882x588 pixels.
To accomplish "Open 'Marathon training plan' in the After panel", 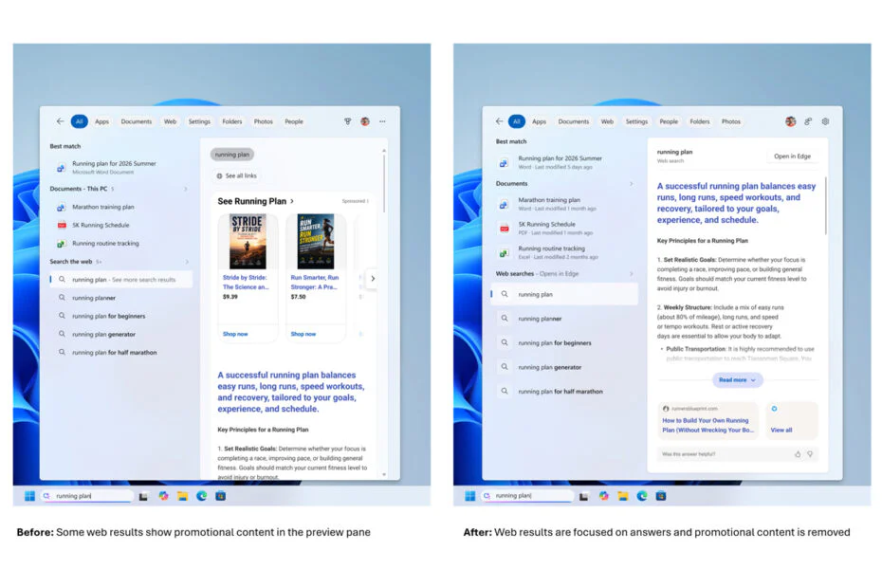I will point(563,204).
